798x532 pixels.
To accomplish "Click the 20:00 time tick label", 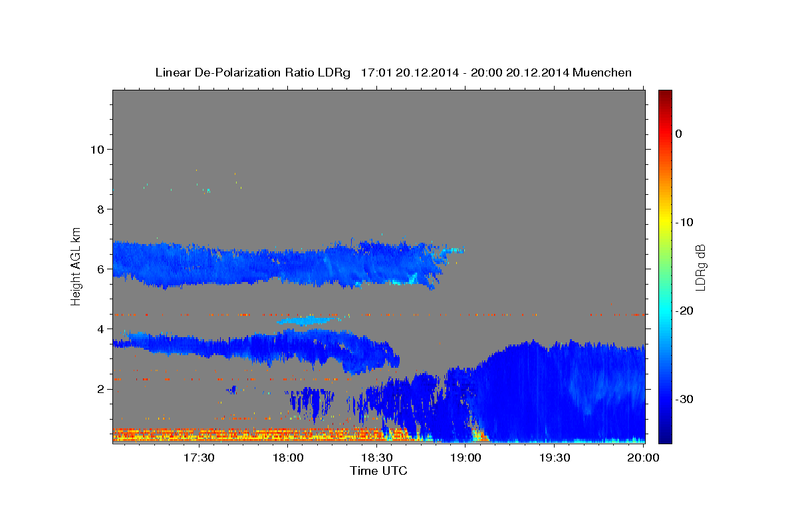I will click(x=643, y=458).
